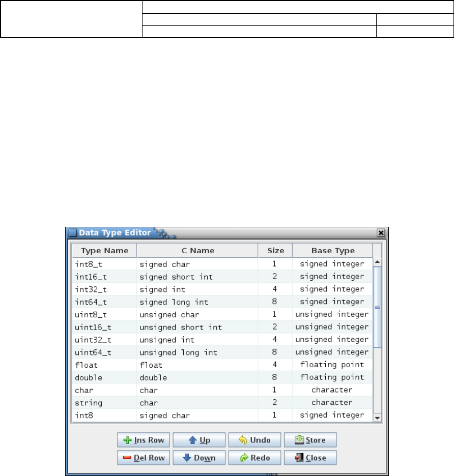Click C name 'unsigned char'
The image size is (454, 476).
tap(197, 314)
